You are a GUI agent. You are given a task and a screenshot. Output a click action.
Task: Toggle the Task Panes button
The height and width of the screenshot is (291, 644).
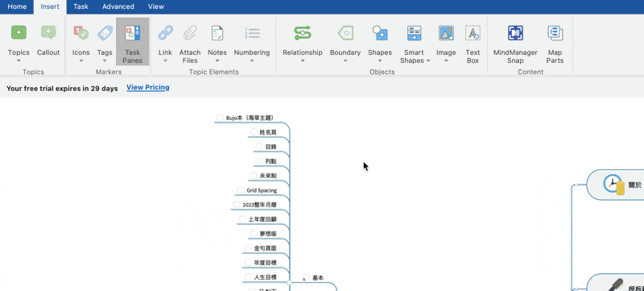pyautogui.click(x=132, y=41)
